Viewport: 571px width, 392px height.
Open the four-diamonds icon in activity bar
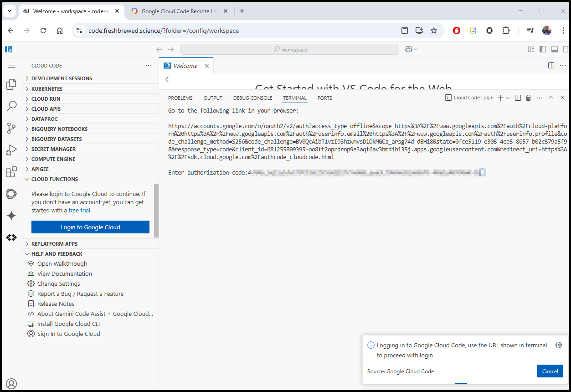pyautogui.click(x=11, y=237)
